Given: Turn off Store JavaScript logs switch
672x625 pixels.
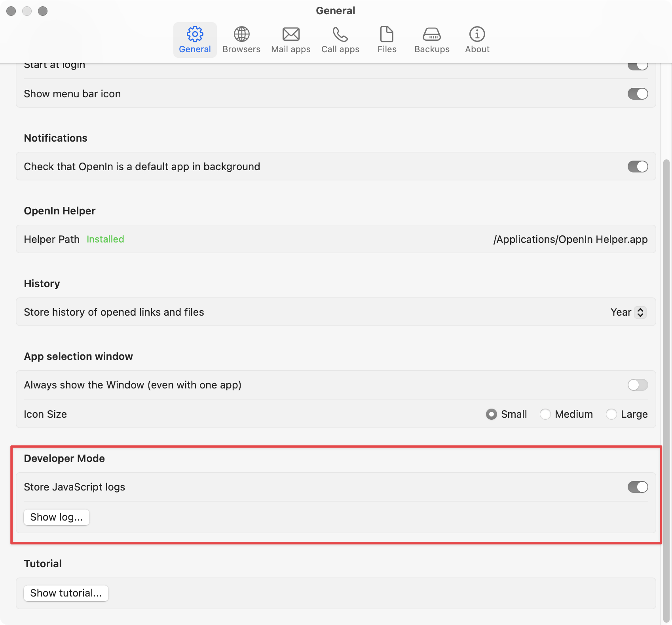Looking at the screenshot, I should 638,487.
